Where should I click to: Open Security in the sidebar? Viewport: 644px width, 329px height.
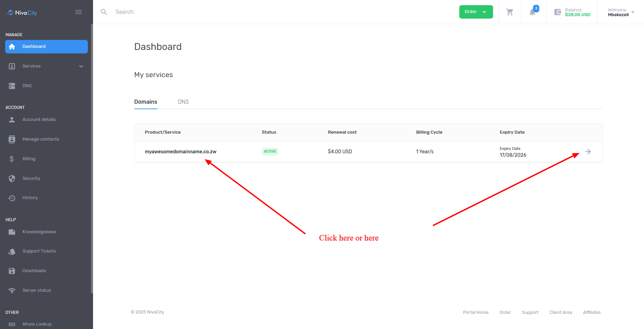pos(31,178)
